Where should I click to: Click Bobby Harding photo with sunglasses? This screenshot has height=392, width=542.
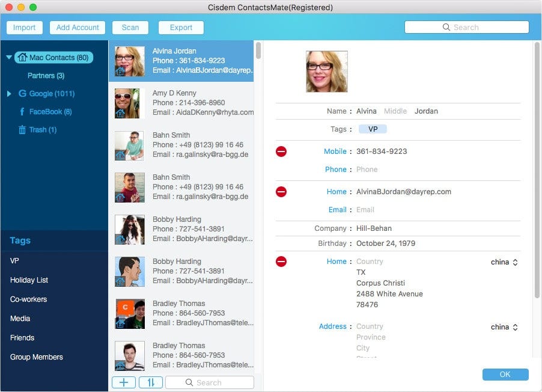130,230
